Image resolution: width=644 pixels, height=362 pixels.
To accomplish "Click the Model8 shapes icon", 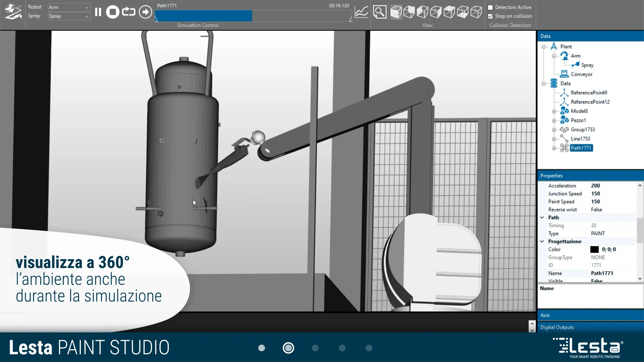I will click(565, 111).
